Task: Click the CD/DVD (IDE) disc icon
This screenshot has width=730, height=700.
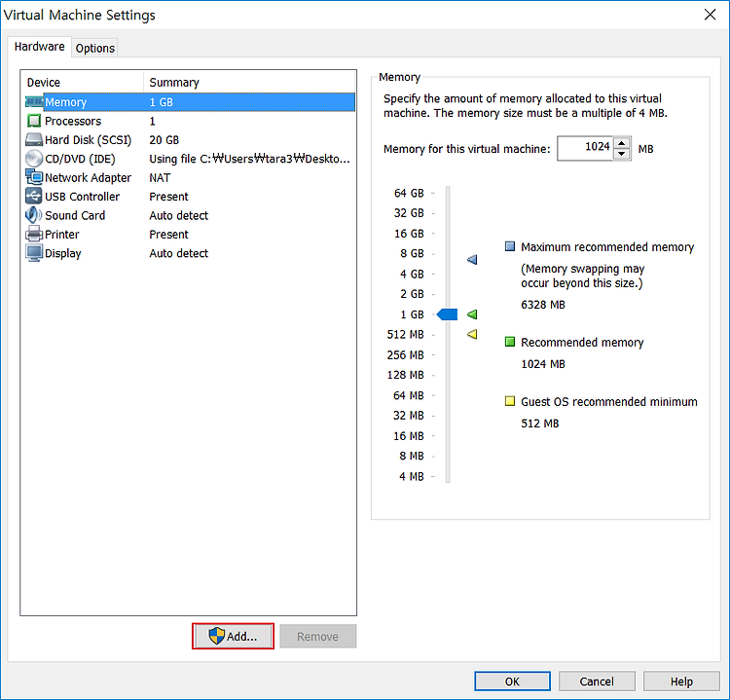Action: [34, 159]
